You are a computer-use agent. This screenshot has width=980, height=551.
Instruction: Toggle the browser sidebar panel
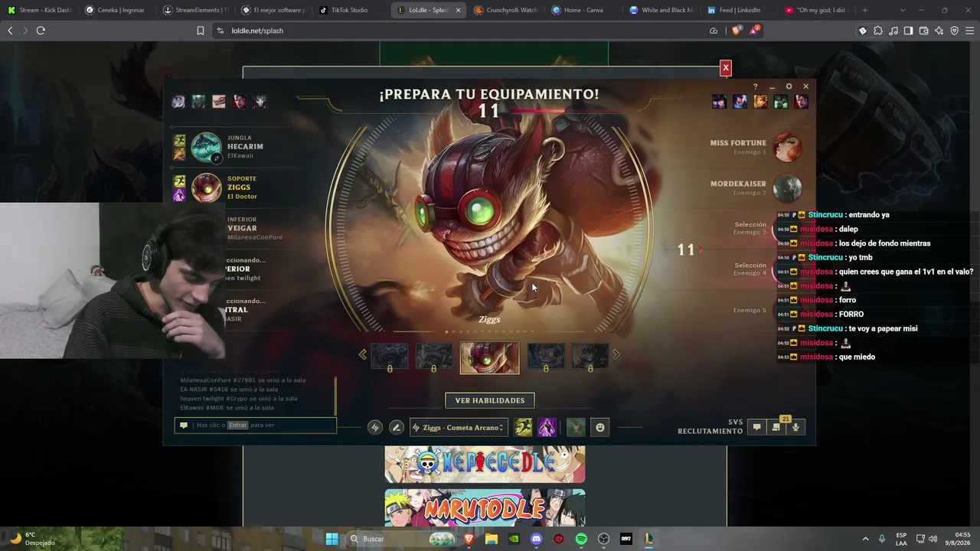pyautogui.click(x=908, y=31)
